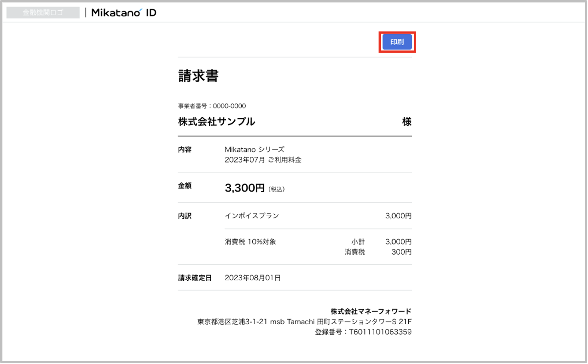Image resolution: width=588 pixels, height=364 pixels.
Task: Select 登録番号：T6011101063359 text
Action: point(363,332)
